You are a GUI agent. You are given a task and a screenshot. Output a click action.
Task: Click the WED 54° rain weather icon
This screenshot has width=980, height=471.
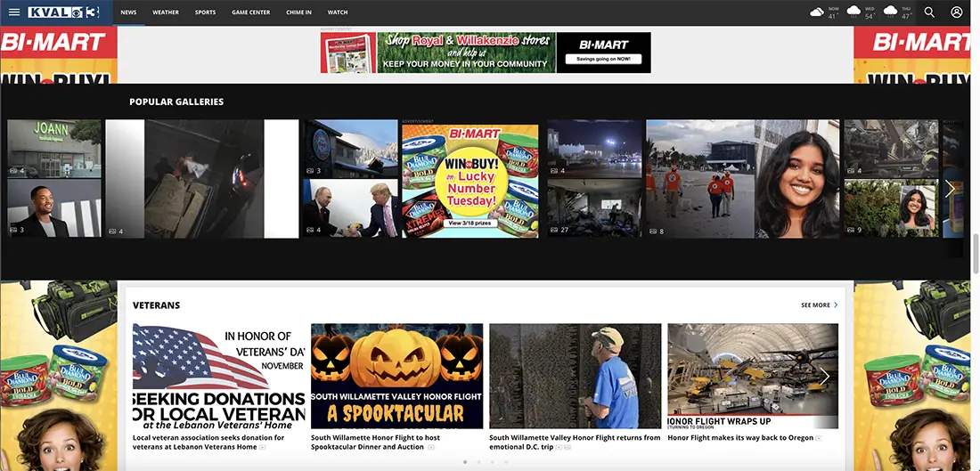[x=853, y=12]
